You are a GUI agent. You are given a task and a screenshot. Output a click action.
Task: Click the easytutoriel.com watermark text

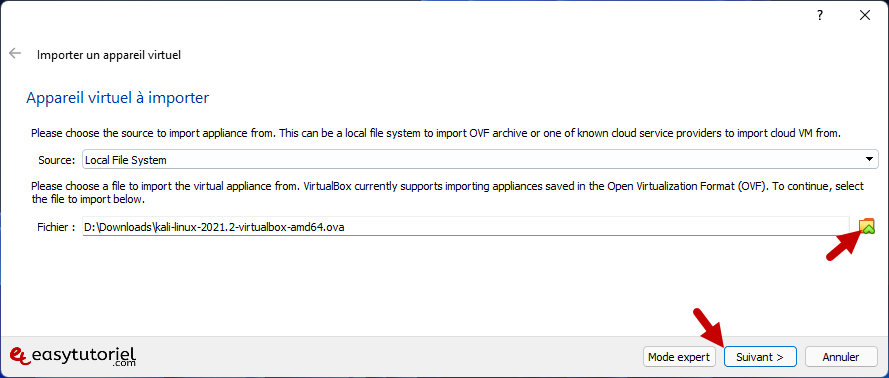point(84,356)
